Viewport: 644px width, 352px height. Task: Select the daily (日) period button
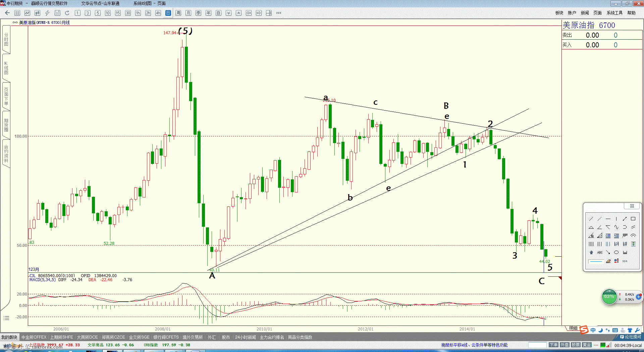coord(168,13)
